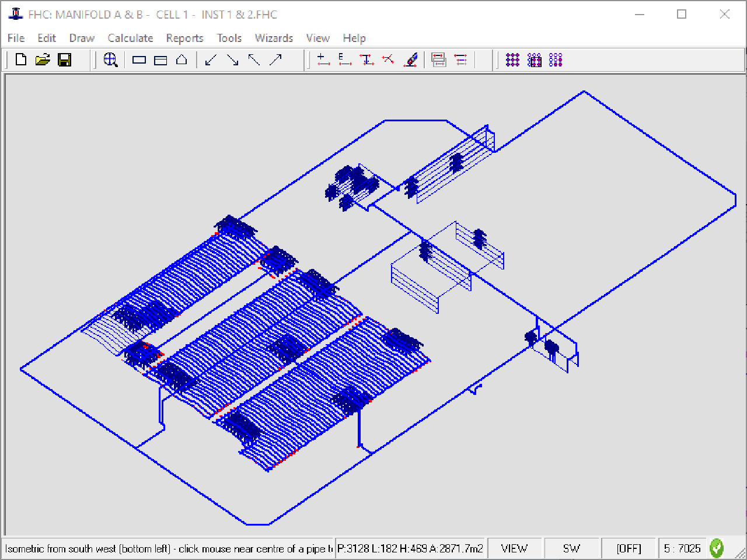The height and width of the screenshot is (560, 747).
Task: Choose the south-west isometric arrow icon
Action: click(211, 59)
